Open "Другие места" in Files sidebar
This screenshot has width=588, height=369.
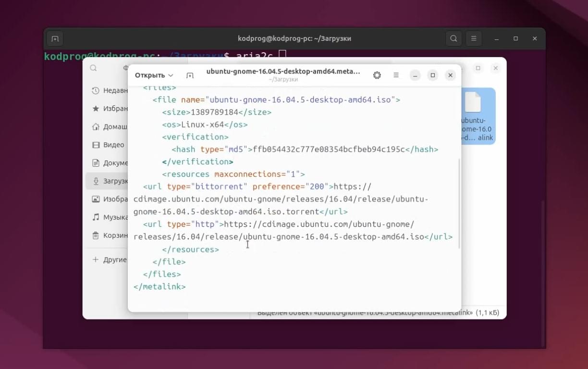tap(110, 259)
